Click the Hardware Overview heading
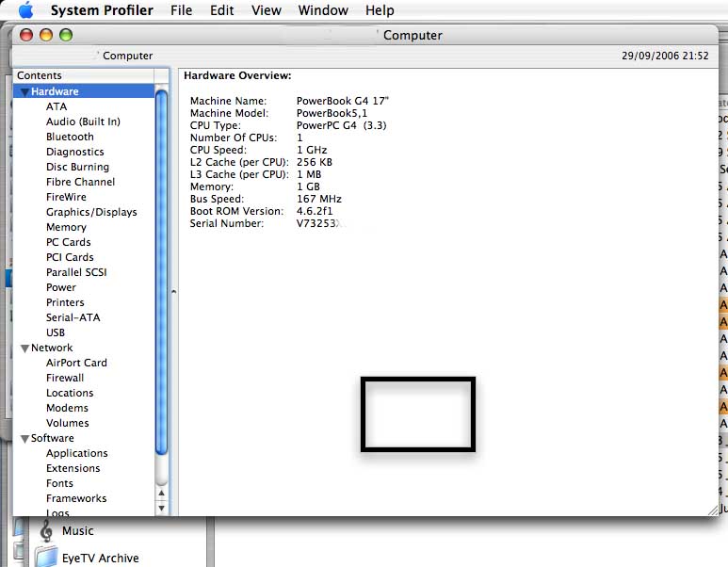 click(237, 75)
